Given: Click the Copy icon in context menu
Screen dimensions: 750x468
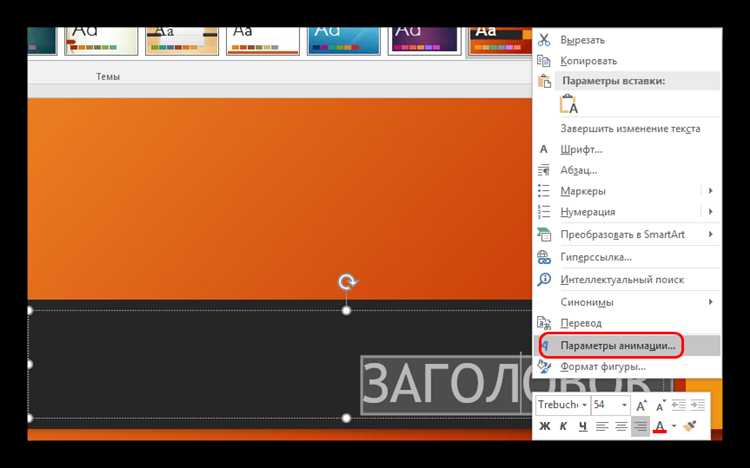Looking at the screenshot, I should pos(544,60).
